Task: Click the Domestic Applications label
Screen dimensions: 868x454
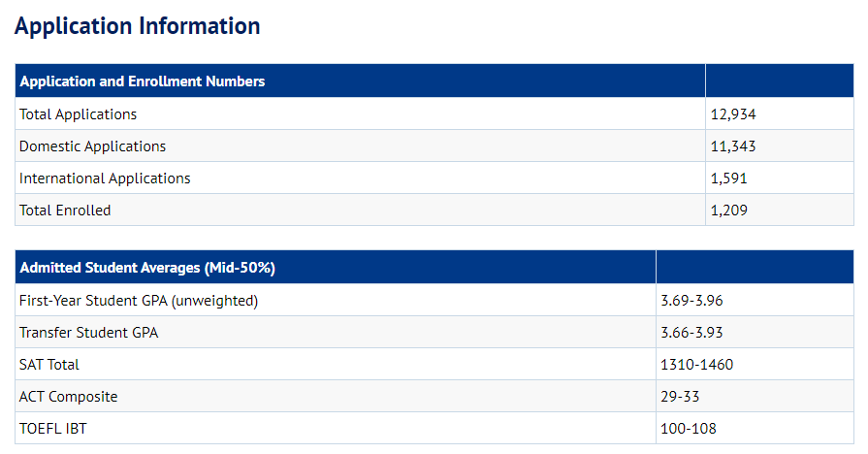Action: [92, 146]
